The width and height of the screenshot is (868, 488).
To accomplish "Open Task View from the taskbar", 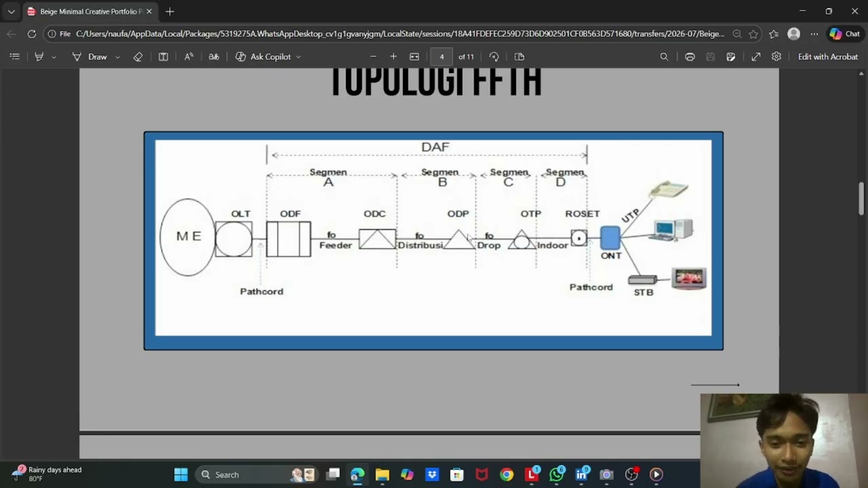I will pos(333,475).
